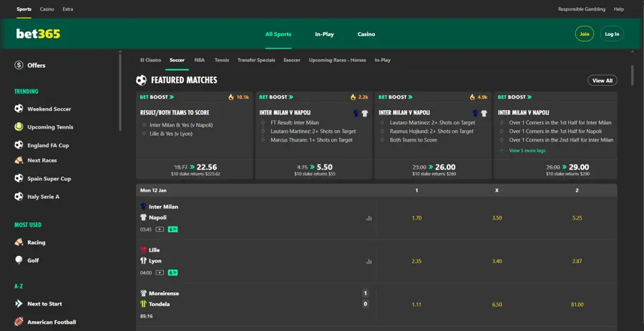Select boosted odds 5.50
Screen dimensions: 644x331
pos(324,167)
